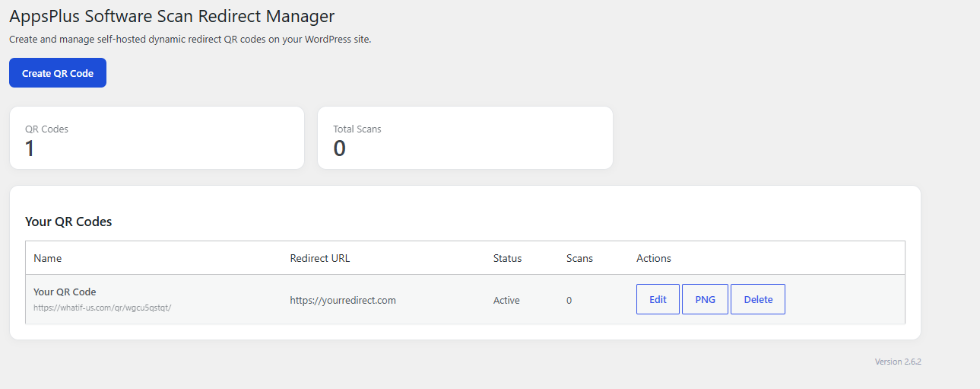Click the Version 2.6.2 text

(x=898, y=362)
